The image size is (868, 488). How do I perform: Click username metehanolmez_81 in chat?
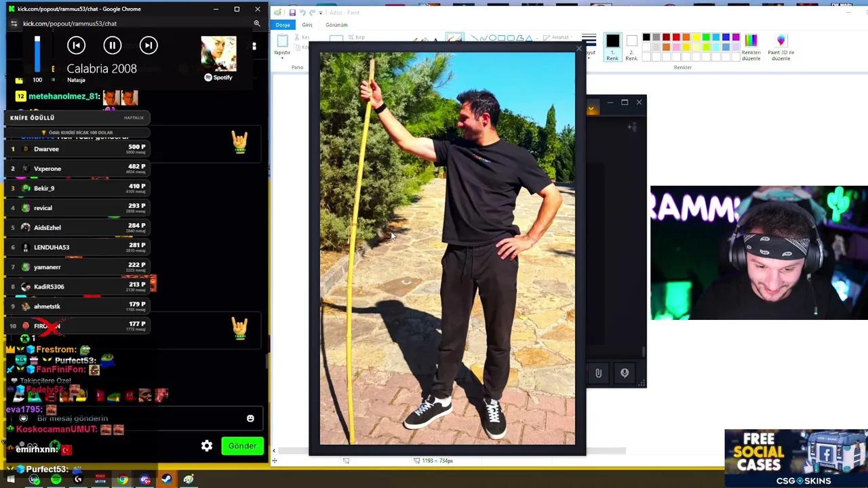tap(64, 96)
